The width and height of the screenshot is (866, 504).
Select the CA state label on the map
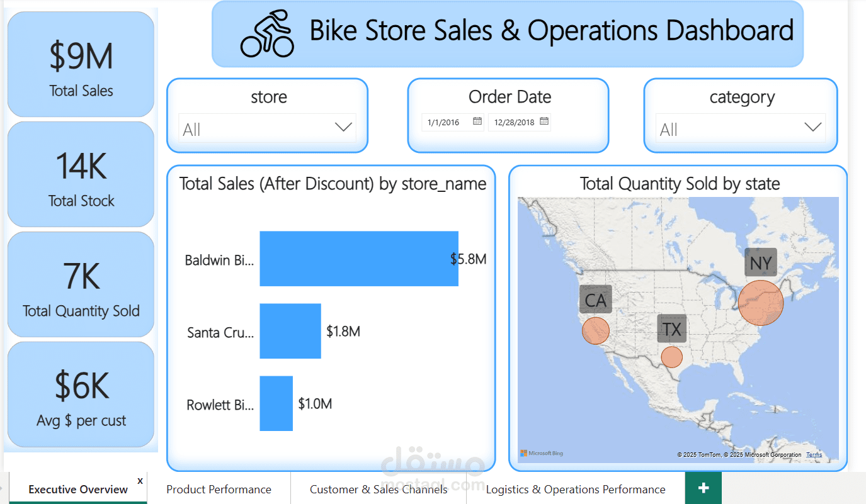595,300
